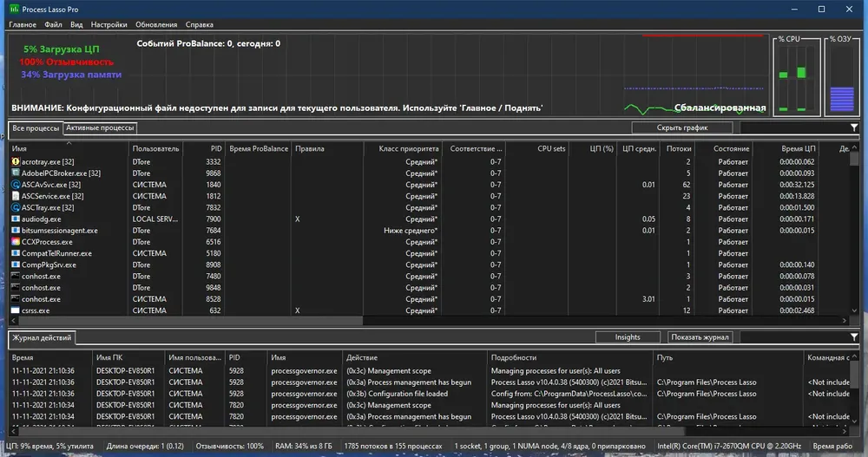Click the Показать журнал button

(x=700, y=337)
